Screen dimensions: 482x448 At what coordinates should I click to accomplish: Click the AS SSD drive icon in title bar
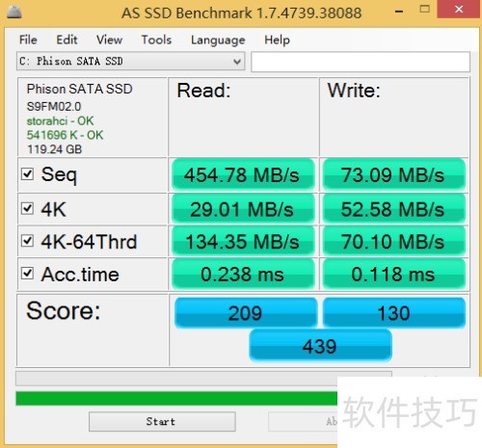pyautogui.click(x=13, y=13)
